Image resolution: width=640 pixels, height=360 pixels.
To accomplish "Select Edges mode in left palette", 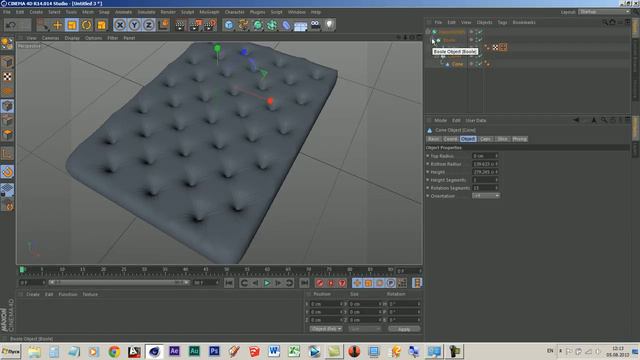I will (x=7, y=121).
